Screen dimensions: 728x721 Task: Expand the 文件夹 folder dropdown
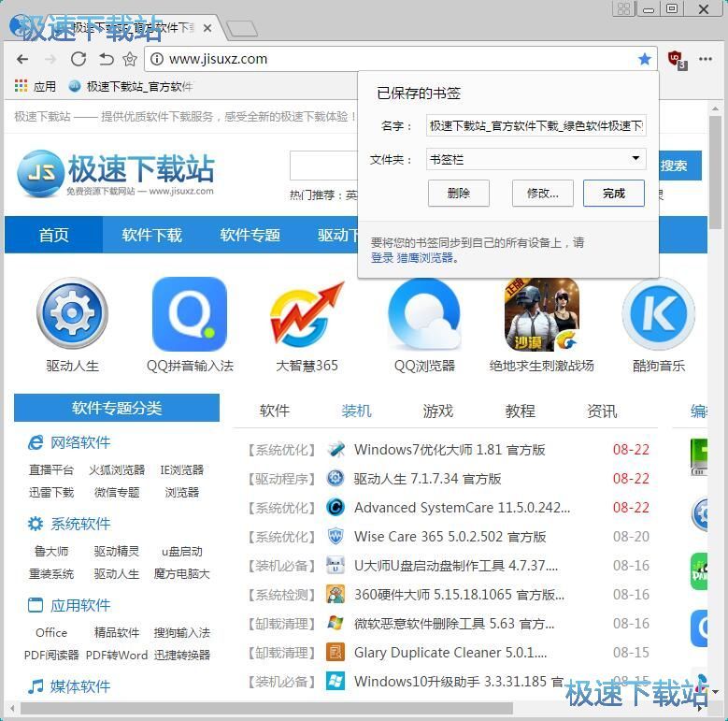pyautogui.click(x=535, y=159)
